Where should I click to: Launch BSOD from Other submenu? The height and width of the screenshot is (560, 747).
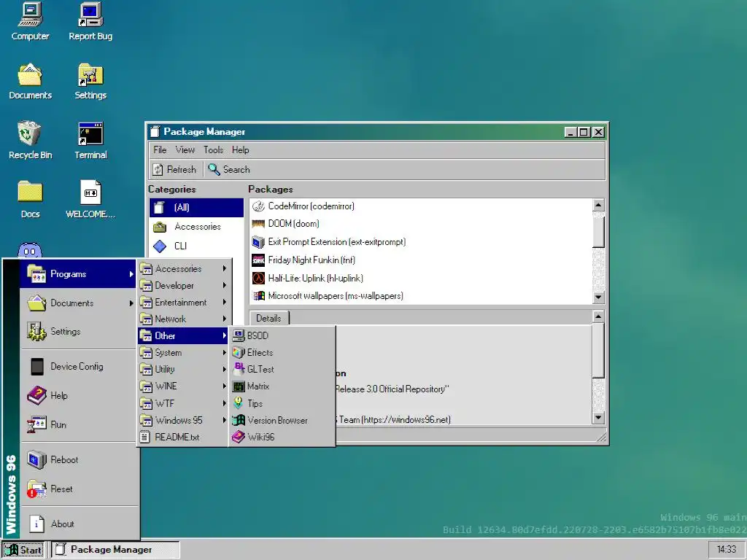pyautogui.click(x=282, y=335)
